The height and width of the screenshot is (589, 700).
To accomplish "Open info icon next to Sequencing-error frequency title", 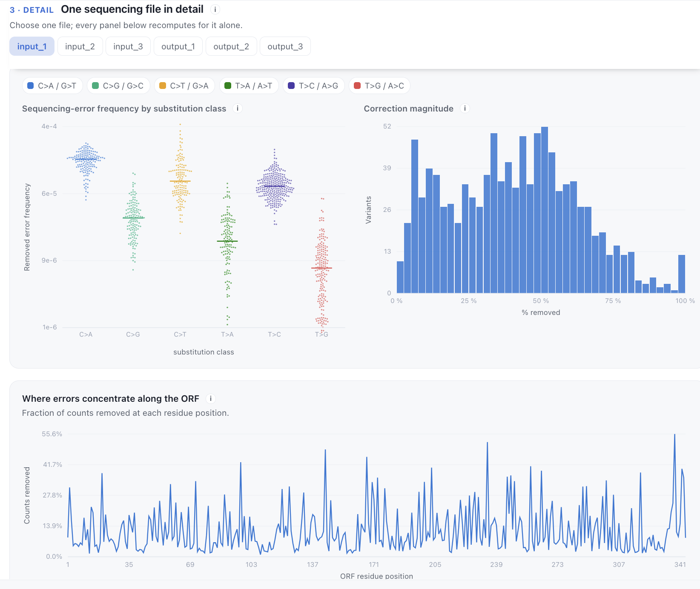I will tap(238, 109).
